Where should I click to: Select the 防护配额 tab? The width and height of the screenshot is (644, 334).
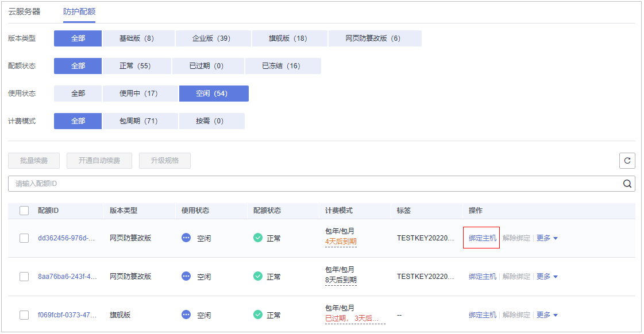coord(79,11)
